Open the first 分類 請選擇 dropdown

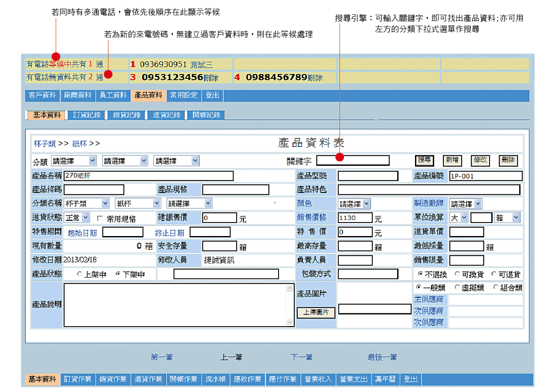click(x=74, y=161)
